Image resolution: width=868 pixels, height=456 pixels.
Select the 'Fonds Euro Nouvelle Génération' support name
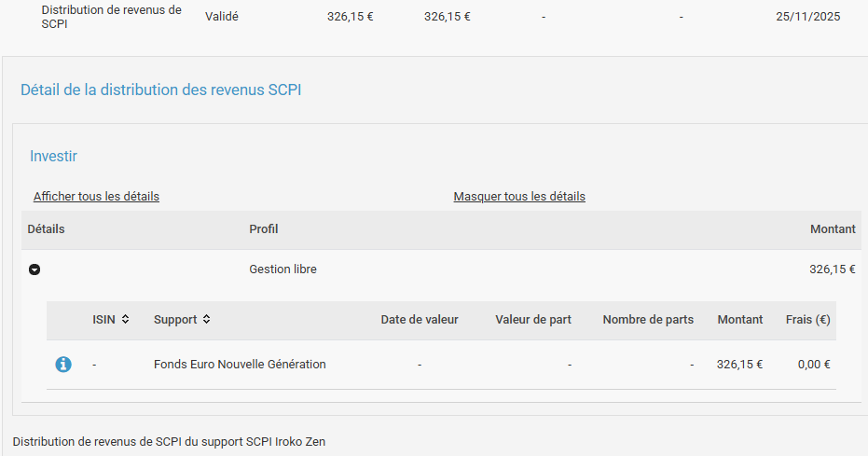tap(240, 365)
